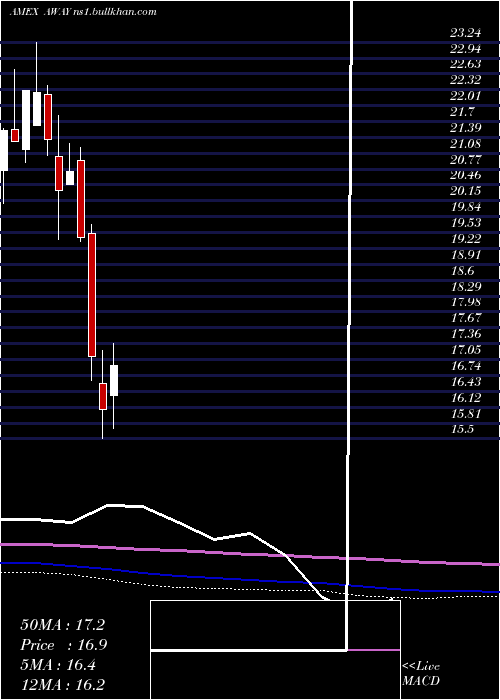Image resolution: width=500 pixels, height=700 pixels.
Task: Click the 'AMEX AWAY ns1.bullkhan.com' chart title
Action: (83, 12)
